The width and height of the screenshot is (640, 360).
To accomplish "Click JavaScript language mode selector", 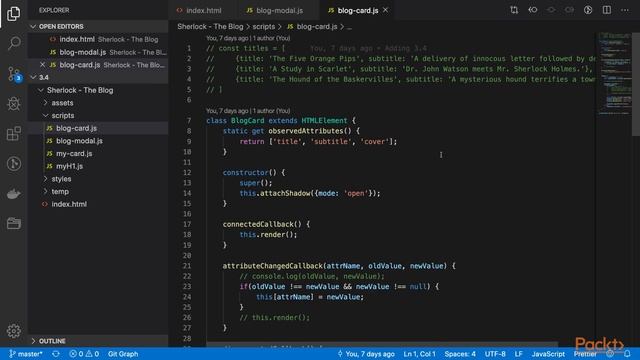I will point(548,354).
